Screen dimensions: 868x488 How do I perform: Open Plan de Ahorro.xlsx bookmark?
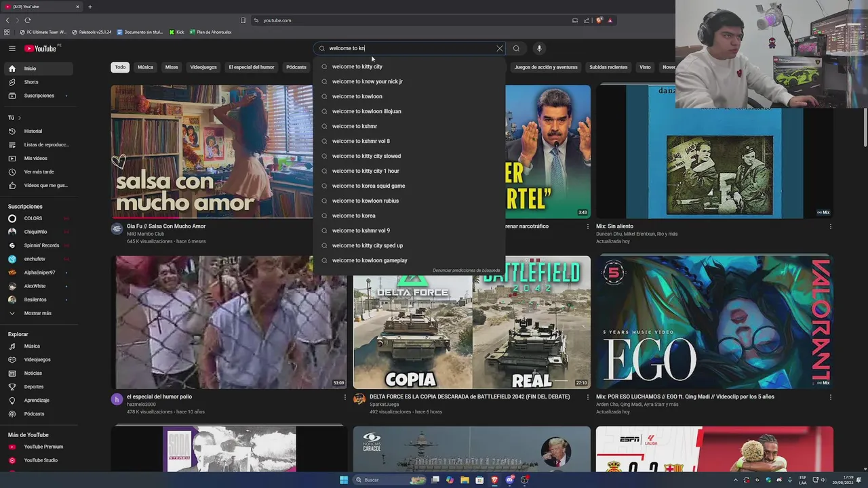coord(211,32)
